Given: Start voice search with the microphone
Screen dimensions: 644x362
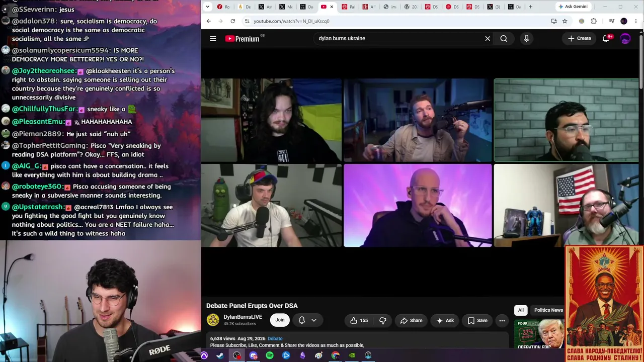Looking at the screenshot, I should pyautogui.click(x=526, y=38).
